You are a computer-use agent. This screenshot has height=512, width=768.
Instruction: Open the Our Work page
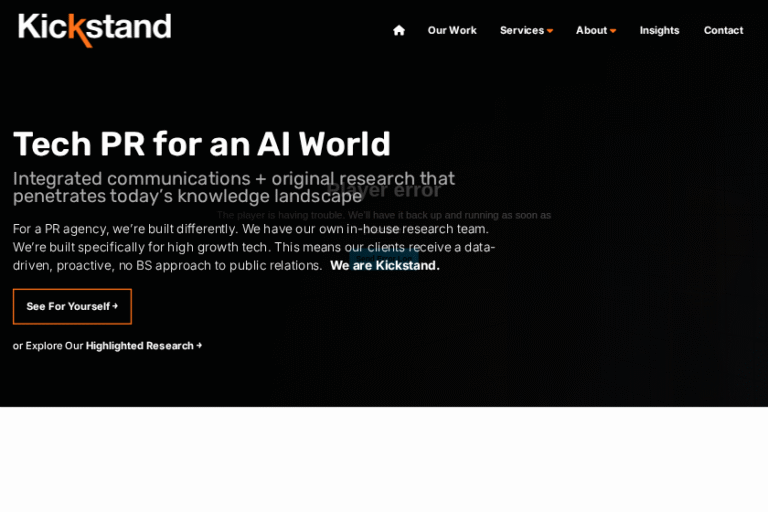tap(452, 30)
